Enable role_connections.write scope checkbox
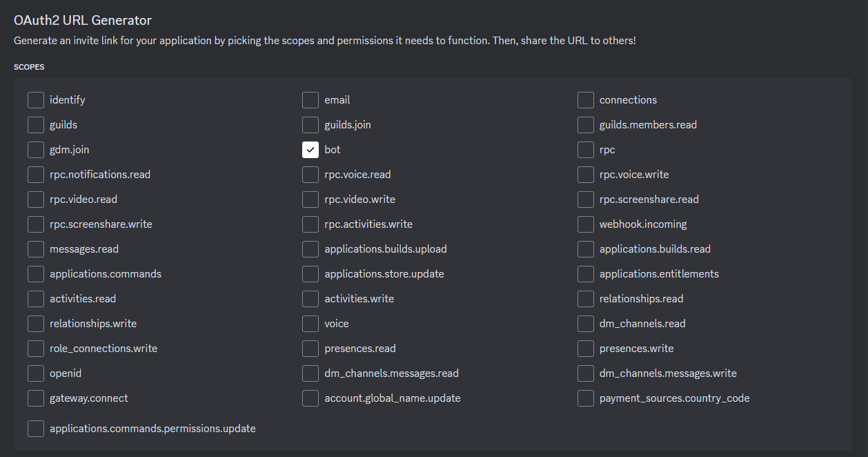Viewport: 868px width, 457px height. 36,349
